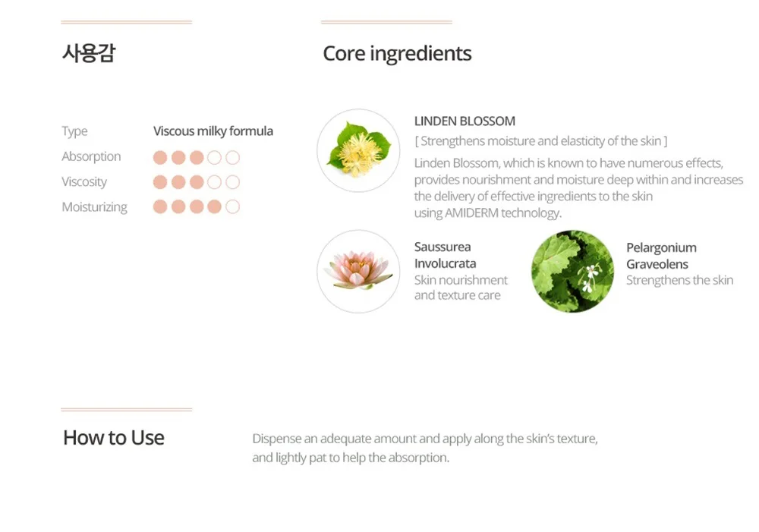Click the pink Saussurea Involucrata lotus image
Viewport: 759px width, 532px height.
coord(358,271)
